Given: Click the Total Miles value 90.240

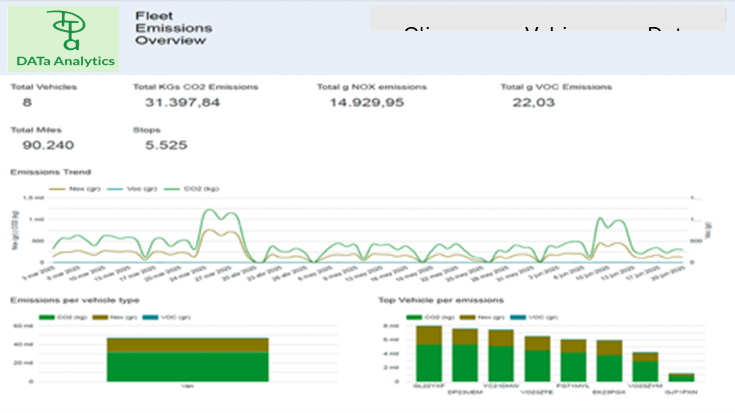Looking at the screenshot, I should [x=40, y=145].
